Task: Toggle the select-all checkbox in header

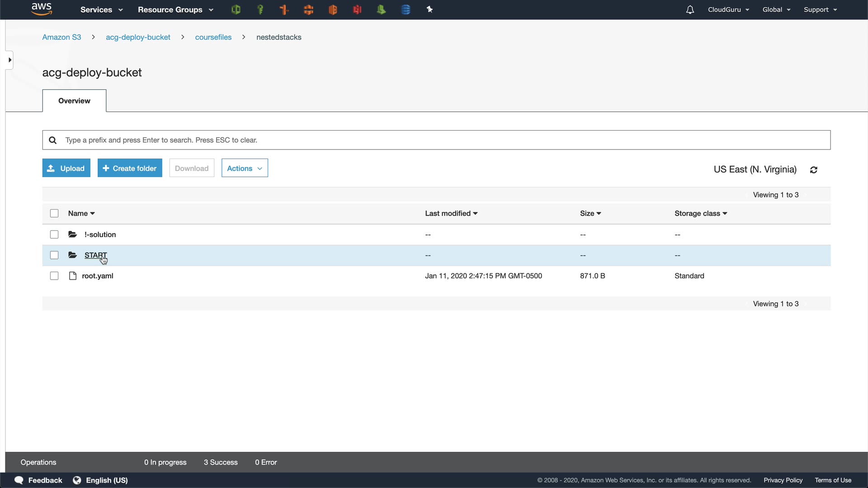Action: (x=54, y=213)
